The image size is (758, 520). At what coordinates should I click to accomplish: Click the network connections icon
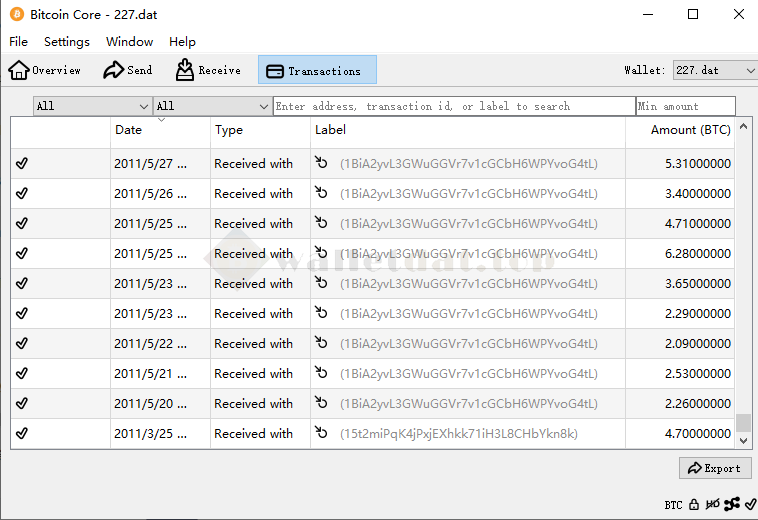[732, 505]
